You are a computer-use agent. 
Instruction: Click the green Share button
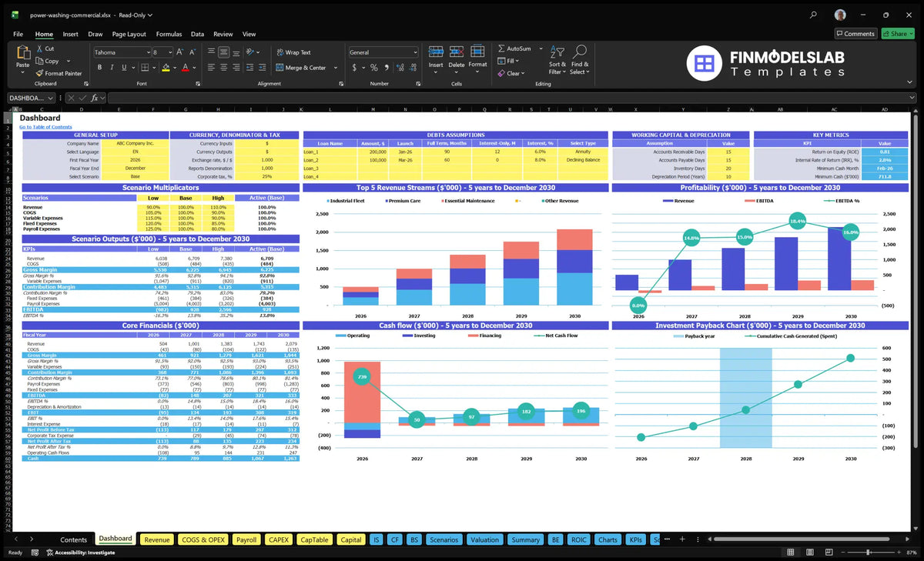(898, 34)
